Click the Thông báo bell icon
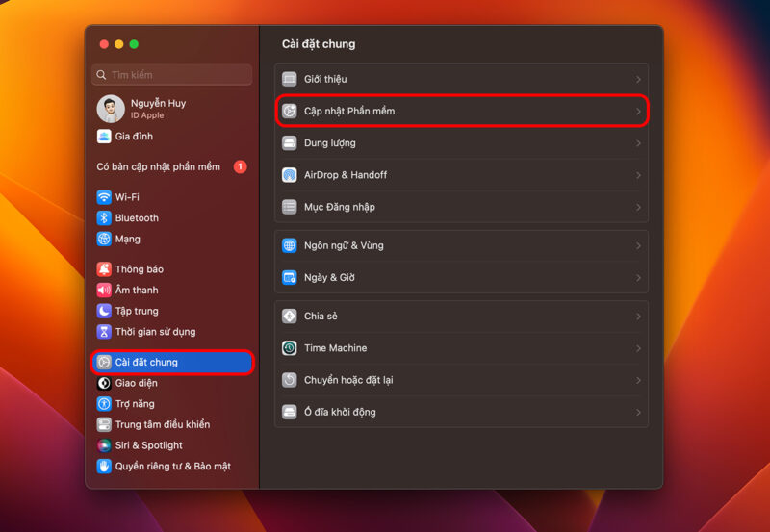Image resolution: width=770 pixels, height=532 pixels. 104,269
